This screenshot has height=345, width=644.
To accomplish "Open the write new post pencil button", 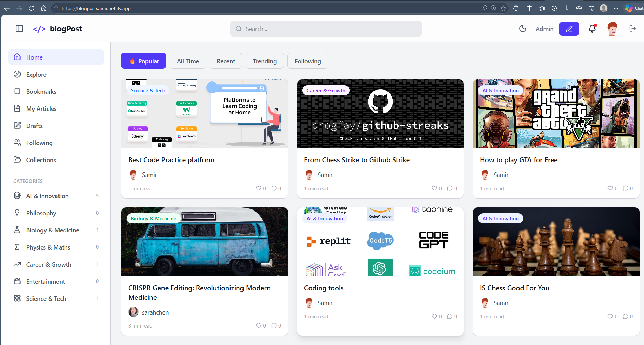I will (x=569, y=29).
